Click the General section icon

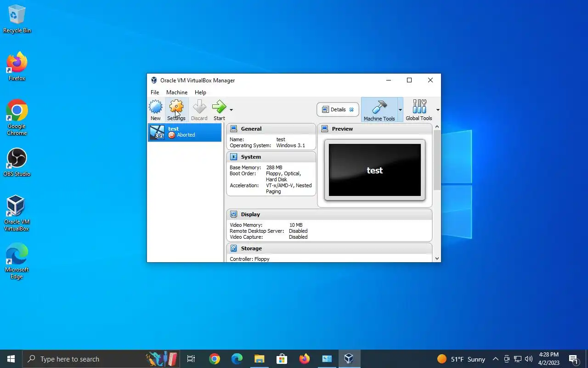pos(234,129)
